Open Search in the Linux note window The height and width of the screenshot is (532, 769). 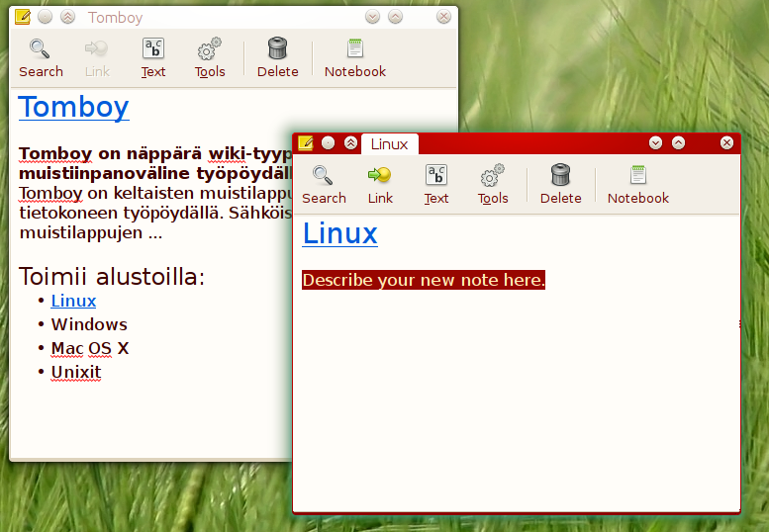[324, 185]
